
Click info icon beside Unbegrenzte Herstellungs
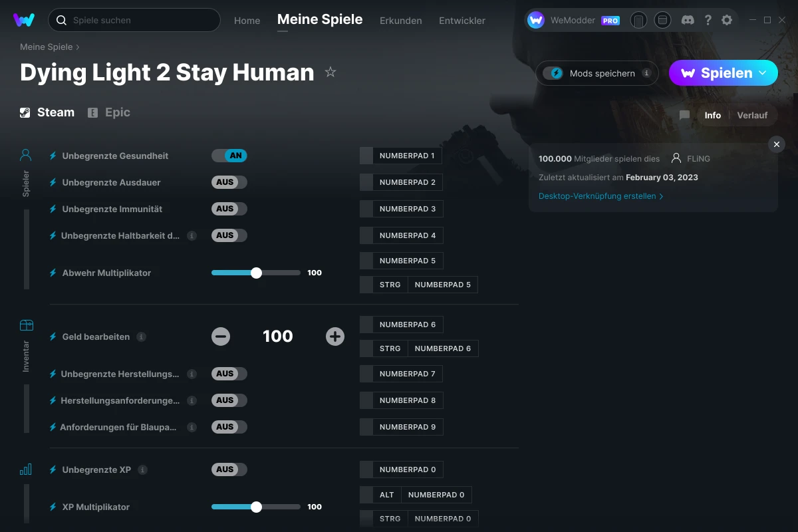click(x=192, y=374)
